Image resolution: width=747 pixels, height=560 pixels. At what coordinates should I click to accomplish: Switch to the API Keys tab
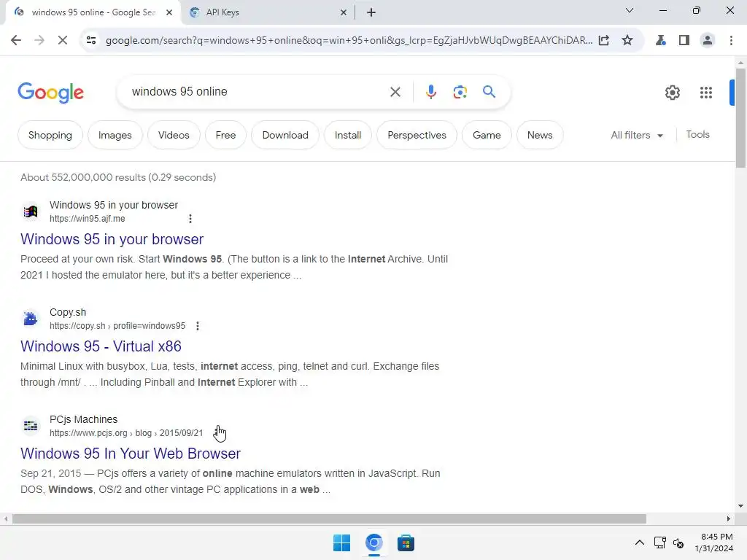[267, 12]
